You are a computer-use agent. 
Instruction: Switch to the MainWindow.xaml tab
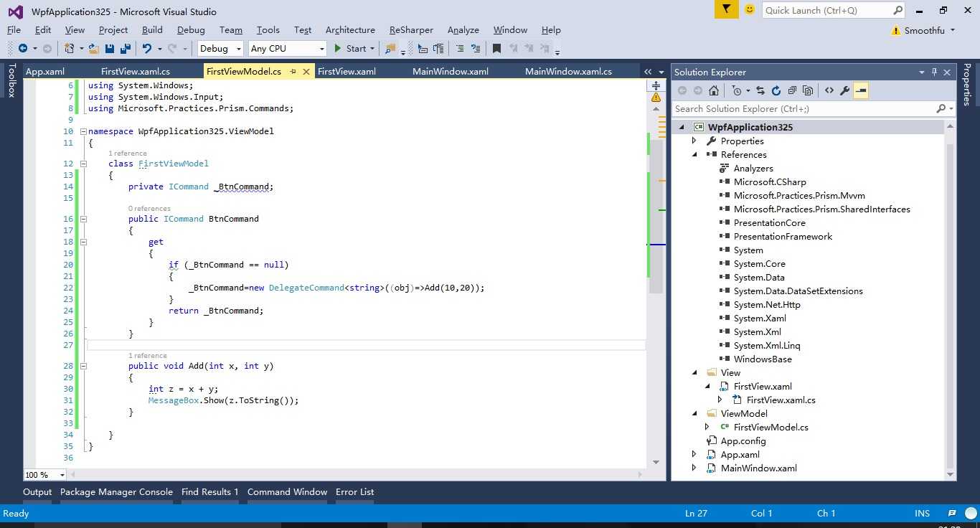point(451,72)
